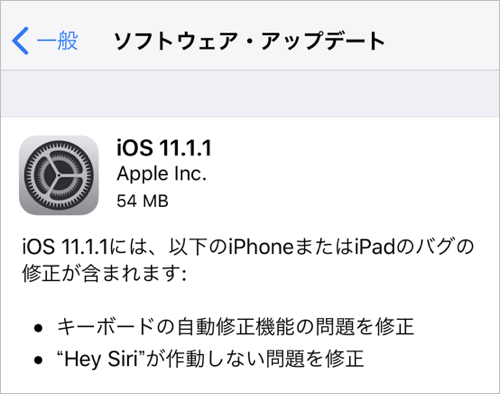
Task: Click the Apple Inc. developer label
Action: click(x=162, y=174)
